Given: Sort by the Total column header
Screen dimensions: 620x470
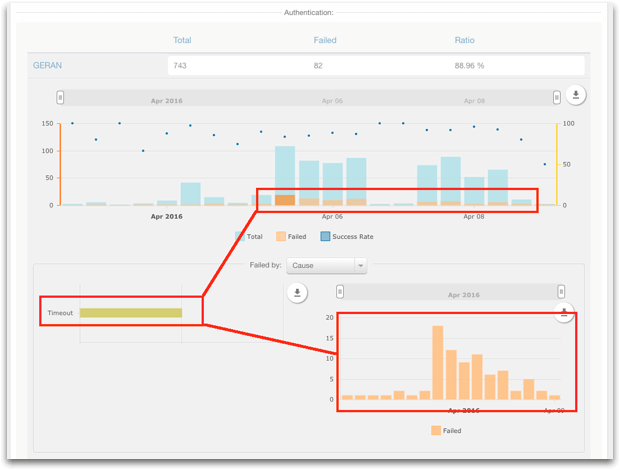Looking at the screenshot, I should [x=182, y=40].
